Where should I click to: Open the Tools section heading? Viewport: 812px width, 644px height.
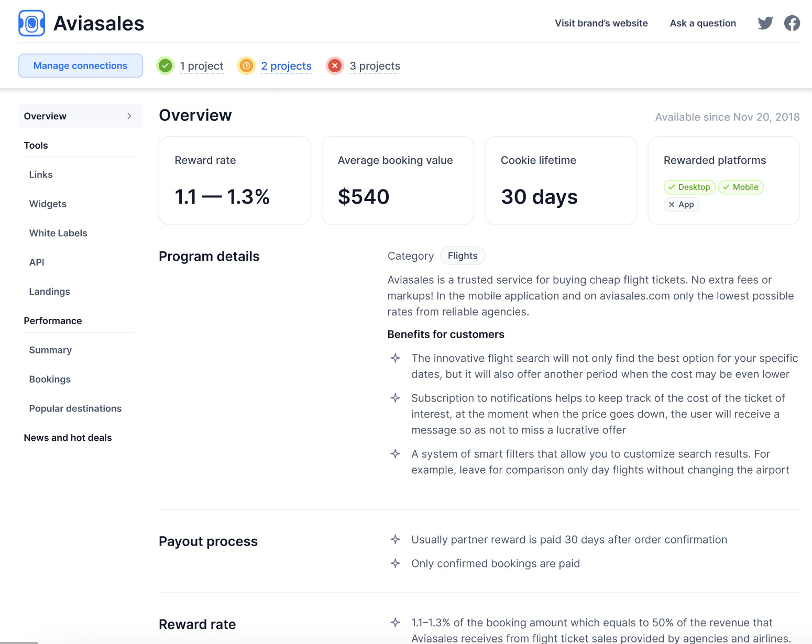click(x=36, y=146)
